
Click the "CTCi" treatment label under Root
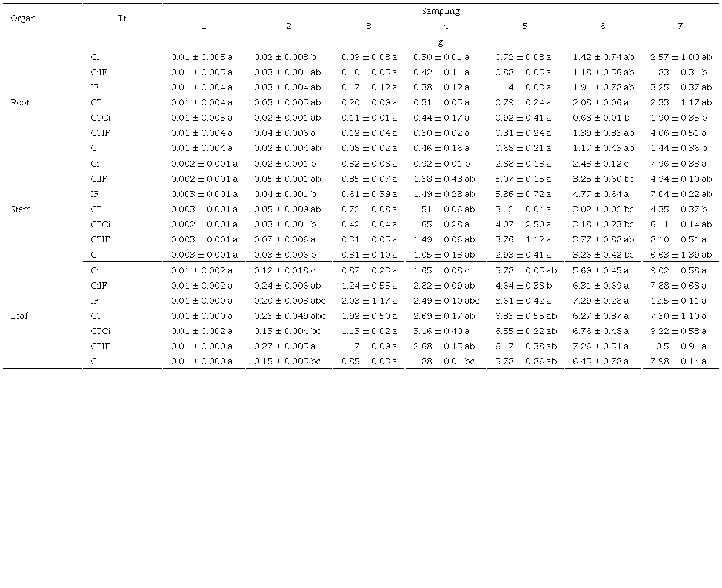(100, 118)
